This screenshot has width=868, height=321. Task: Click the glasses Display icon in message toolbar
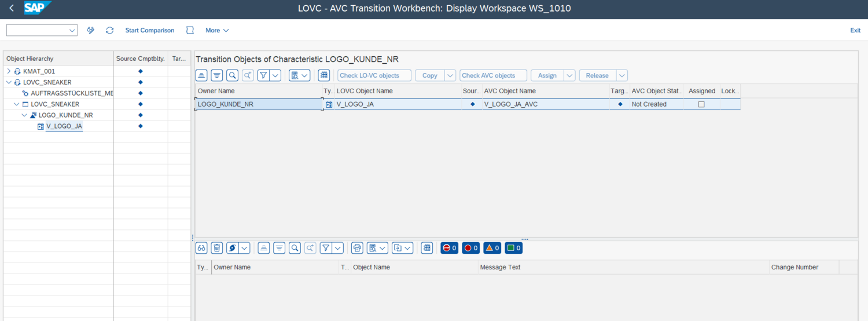(x=201, y=248)
